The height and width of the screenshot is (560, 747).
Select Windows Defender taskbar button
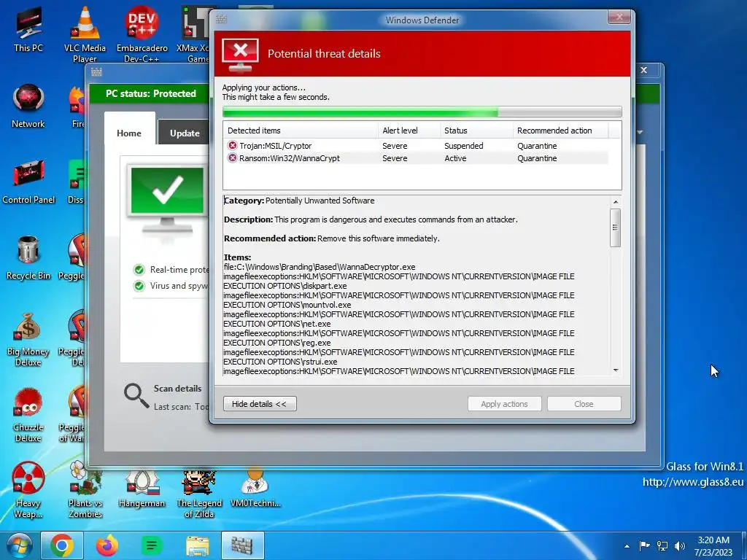(242, 545)
